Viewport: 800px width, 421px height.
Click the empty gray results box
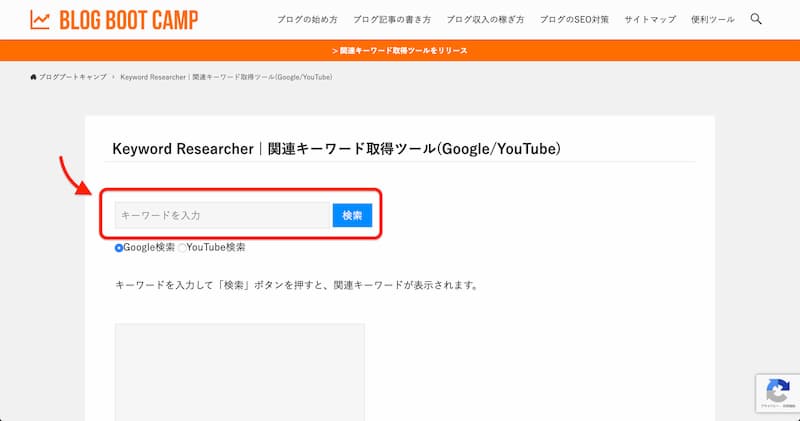[x=240, y=372]
